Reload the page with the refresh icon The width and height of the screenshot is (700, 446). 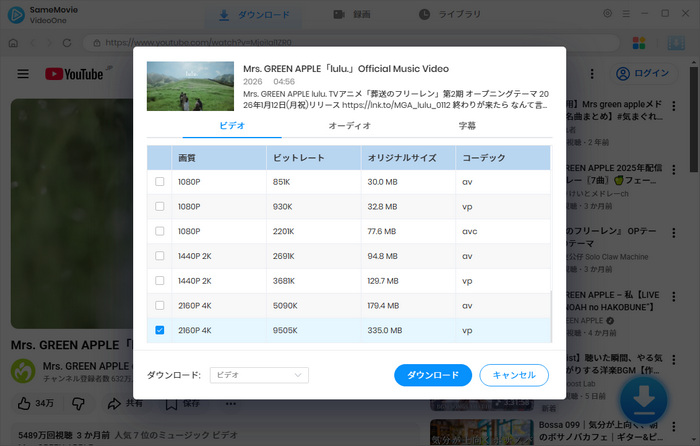[67, 43]
